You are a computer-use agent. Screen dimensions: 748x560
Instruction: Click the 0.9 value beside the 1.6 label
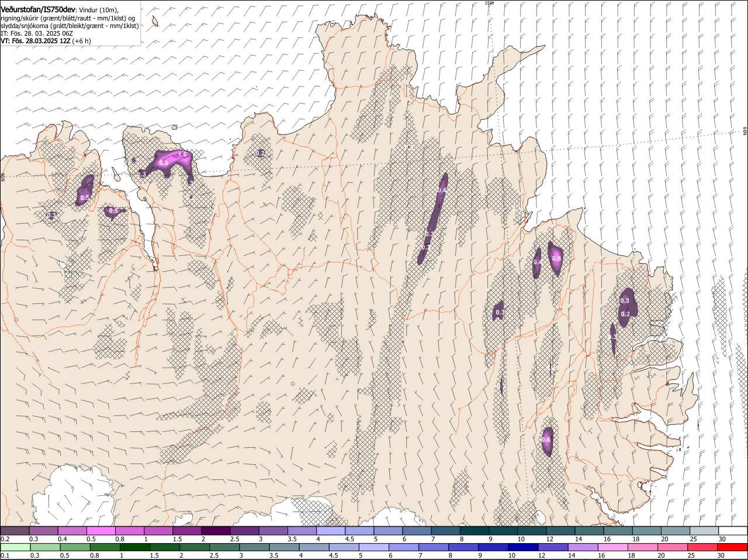tap(164, 163)
